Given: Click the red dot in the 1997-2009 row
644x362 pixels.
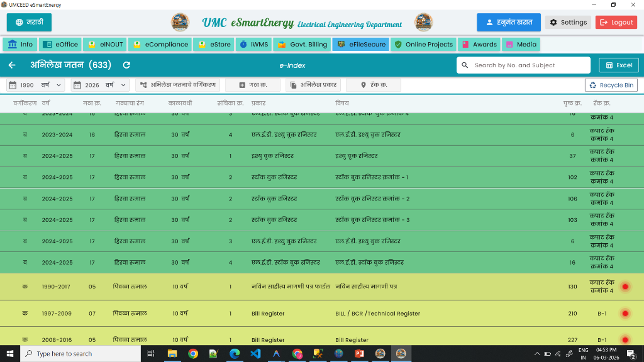Looking at the screenshot, I should (625, 314).
